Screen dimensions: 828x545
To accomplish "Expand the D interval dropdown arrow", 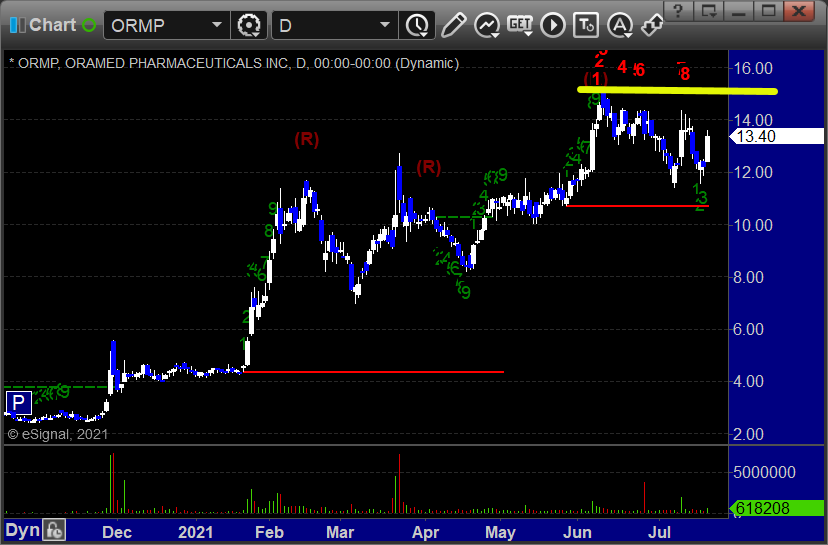I will pos(385,25).
